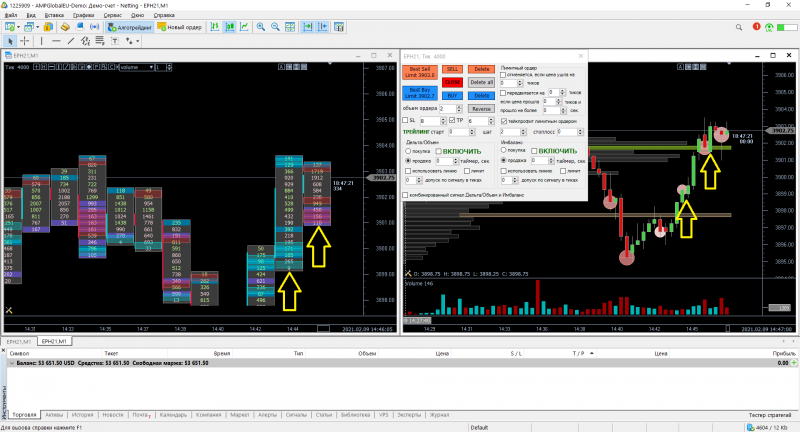This screenshot has width=800, height=432.
Task: Toggle the Алготрейдинг button
Action: (x=130, y=27)
